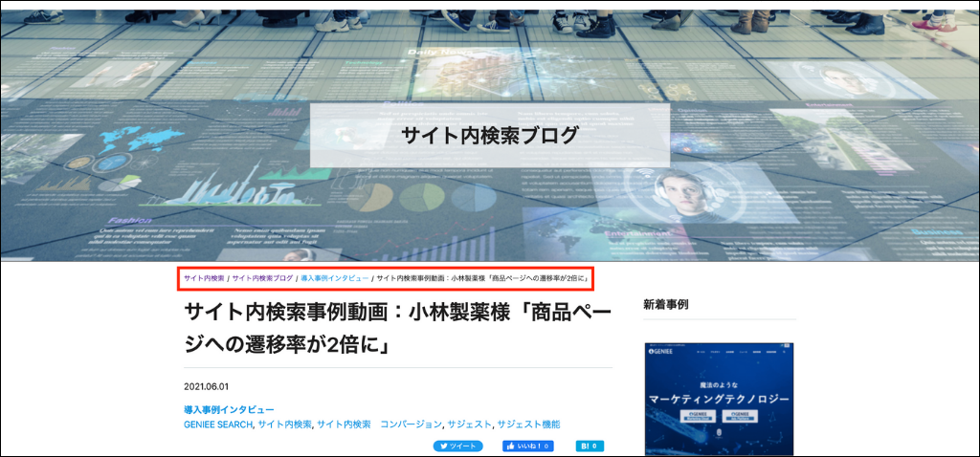980x457 pixels.
Task: Open the サイト内検索 tag link
Action: (x=284, y=424)
